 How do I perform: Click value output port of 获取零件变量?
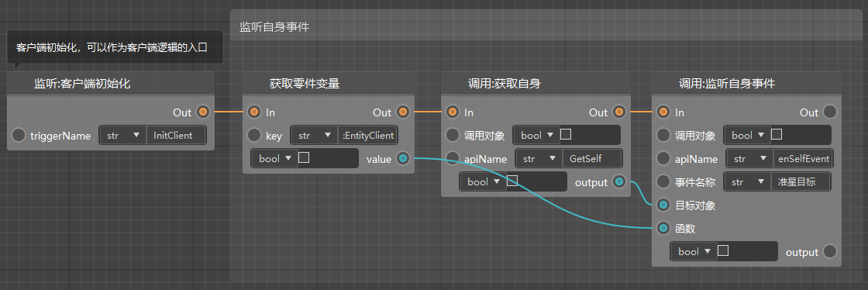(403, 159)
